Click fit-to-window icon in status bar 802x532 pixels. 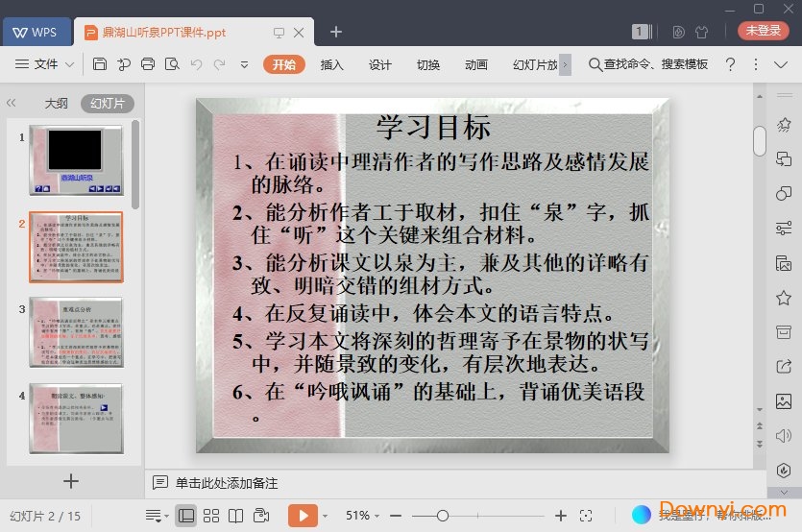click(x=586, y=516)
